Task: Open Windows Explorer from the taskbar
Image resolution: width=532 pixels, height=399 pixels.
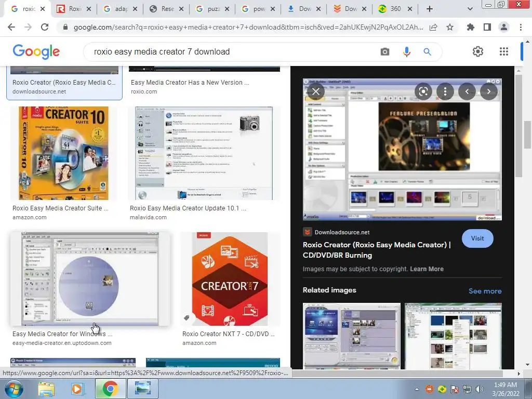Action: 46,389
